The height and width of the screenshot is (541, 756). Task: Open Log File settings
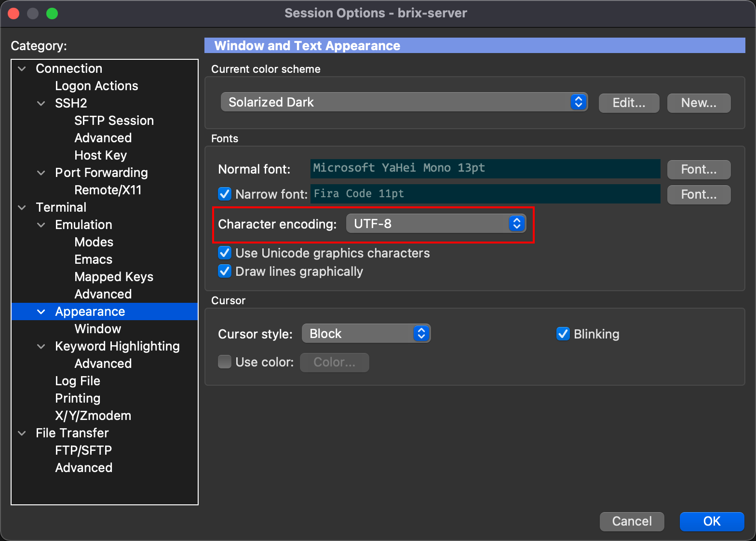click(78, 381)
